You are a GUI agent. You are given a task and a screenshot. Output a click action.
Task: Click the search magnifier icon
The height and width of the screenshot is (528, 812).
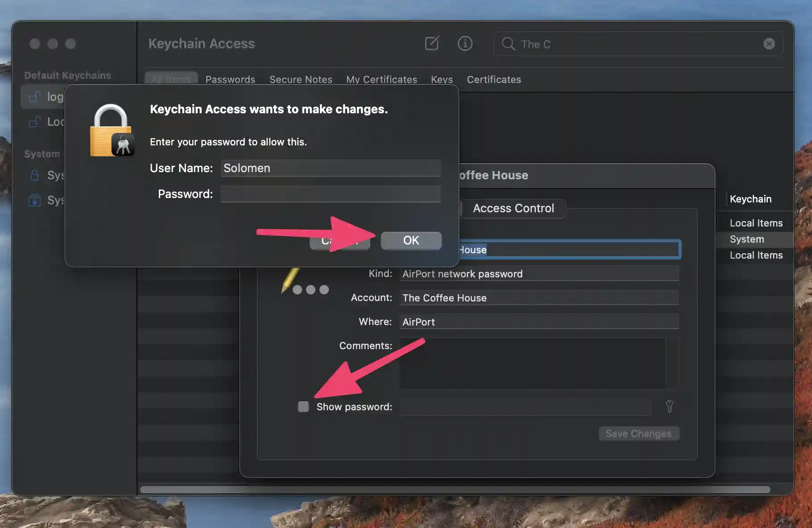click(x=508, y=44)
